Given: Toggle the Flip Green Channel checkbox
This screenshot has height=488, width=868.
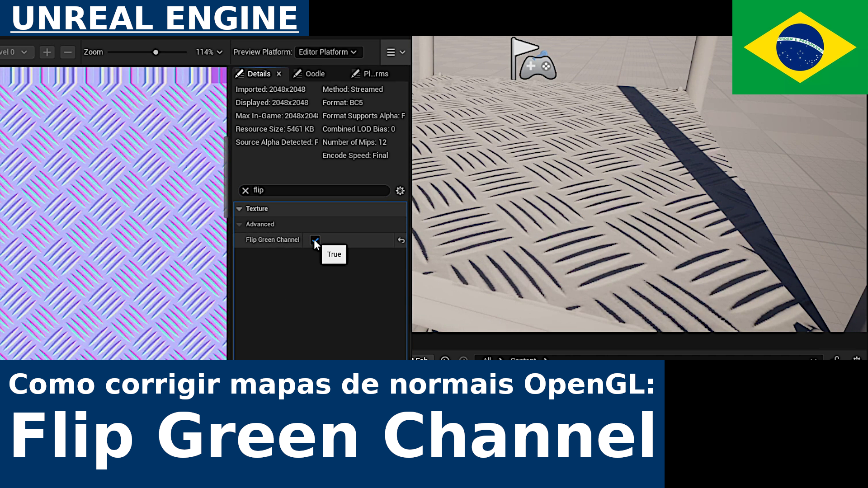Looking at the screenshot, I should 315,240.
